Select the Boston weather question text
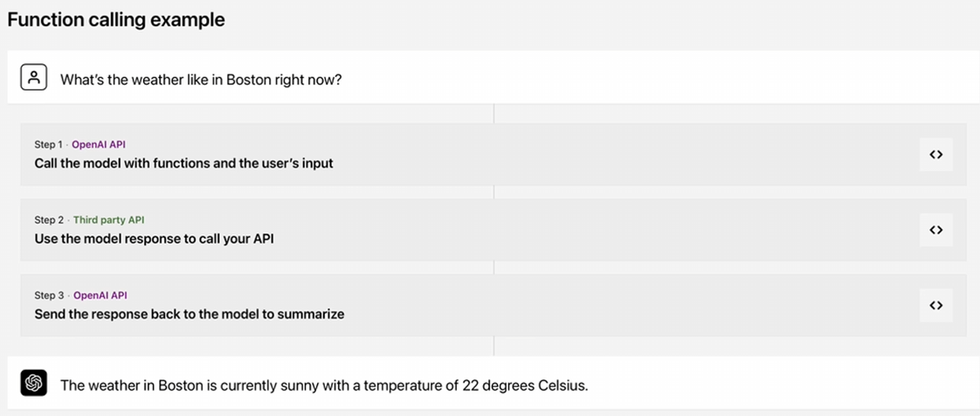The height and width of the screenshot is (416, 980). [x=201, y=80]
